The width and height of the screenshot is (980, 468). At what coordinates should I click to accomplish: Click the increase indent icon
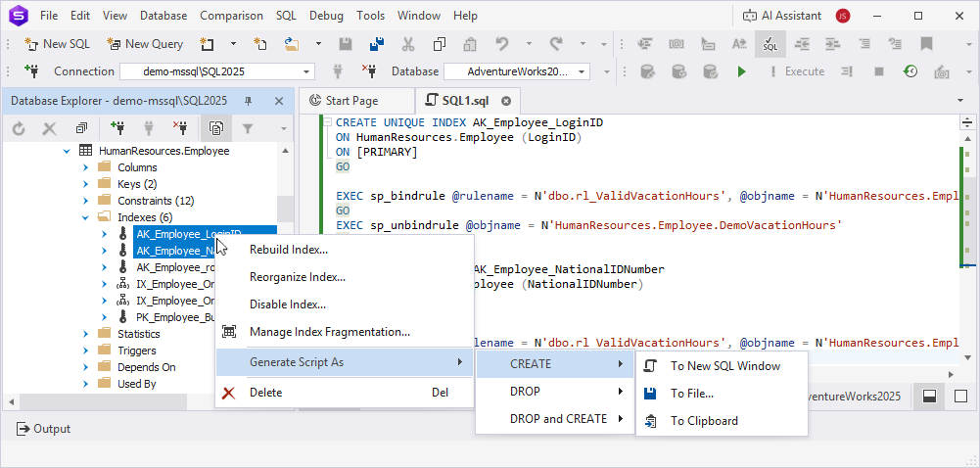pyautogui.click(x=832, y=44)
